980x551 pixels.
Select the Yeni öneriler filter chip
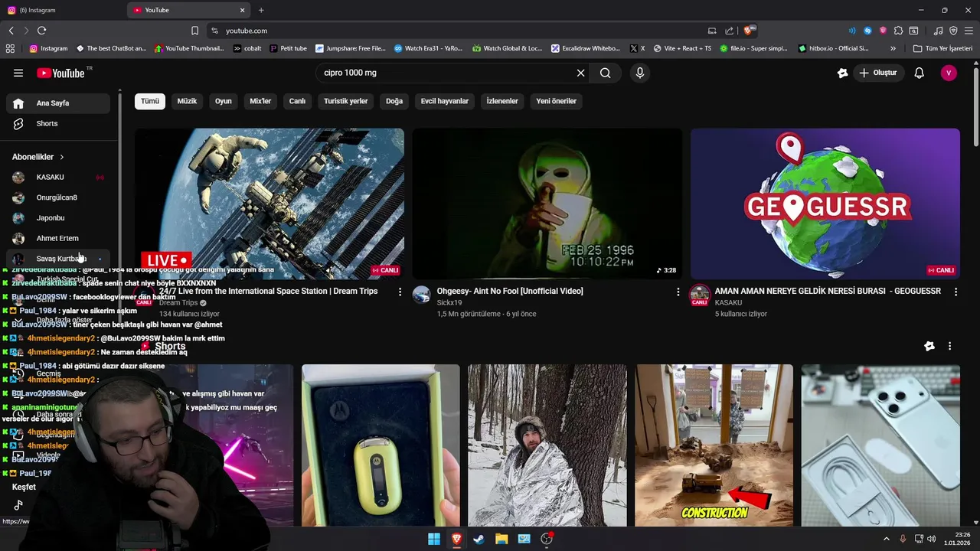(557, 101)
